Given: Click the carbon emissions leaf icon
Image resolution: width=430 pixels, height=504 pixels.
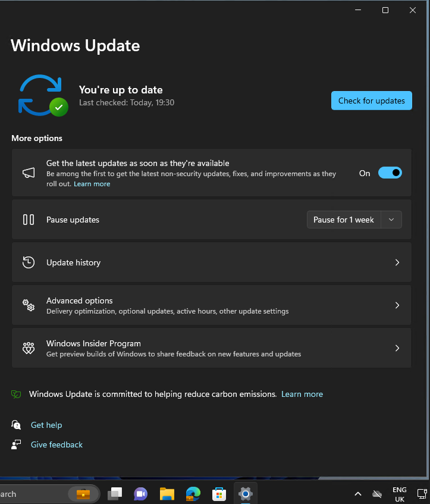Looking at the screenshot, I should tap(16, 394).
